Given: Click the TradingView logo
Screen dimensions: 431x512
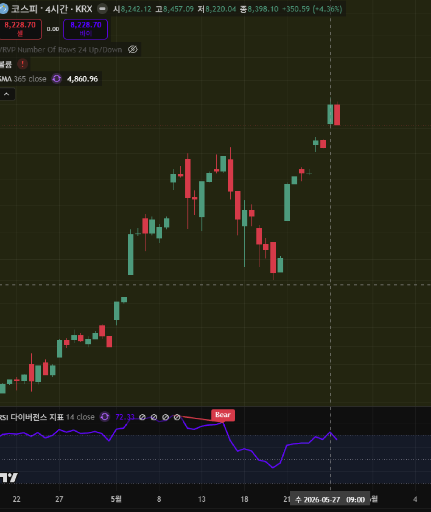Looking at the screenshot, I should tap(9, 477).
